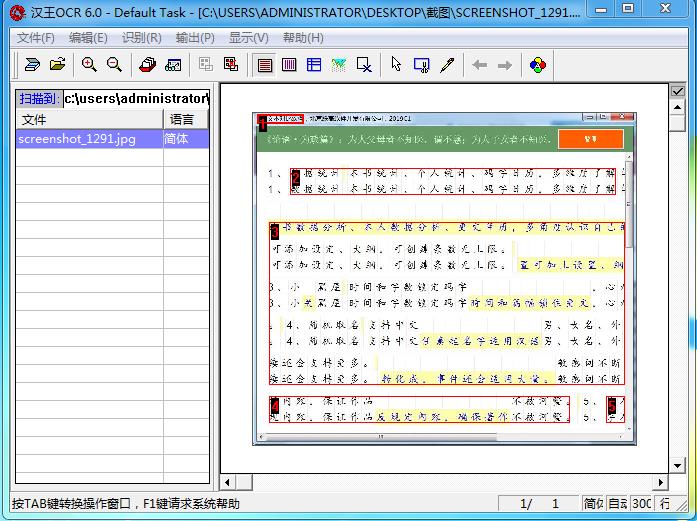Select the vertical text layout region tool
This screenshot has width=697, height=521.
[289, 65]
